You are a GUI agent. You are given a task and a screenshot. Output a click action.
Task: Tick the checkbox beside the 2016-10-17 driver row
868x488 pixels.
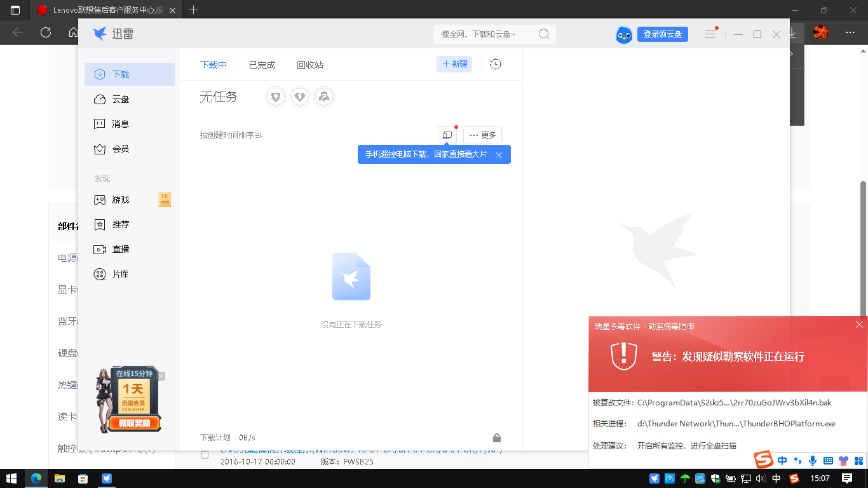(x=205, y=454)
